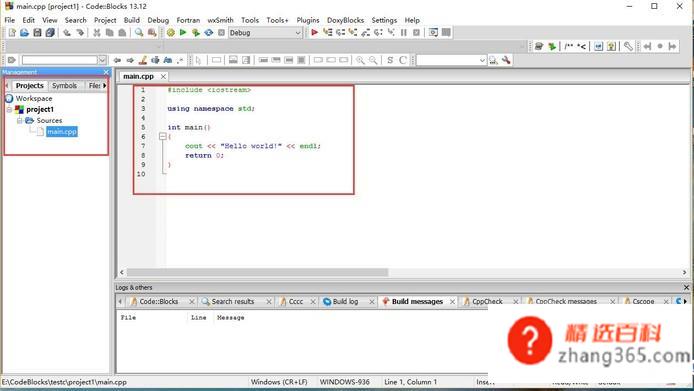Select the Workspace tree item
The image size is (694, 391).
coord(34,98)
